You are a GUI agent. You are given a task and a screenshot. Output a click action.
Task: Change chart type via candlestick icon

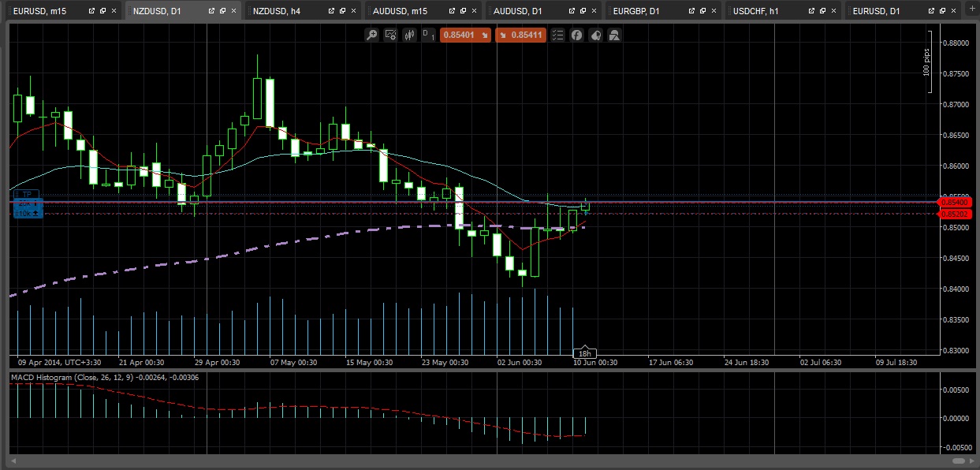(410, 35)
